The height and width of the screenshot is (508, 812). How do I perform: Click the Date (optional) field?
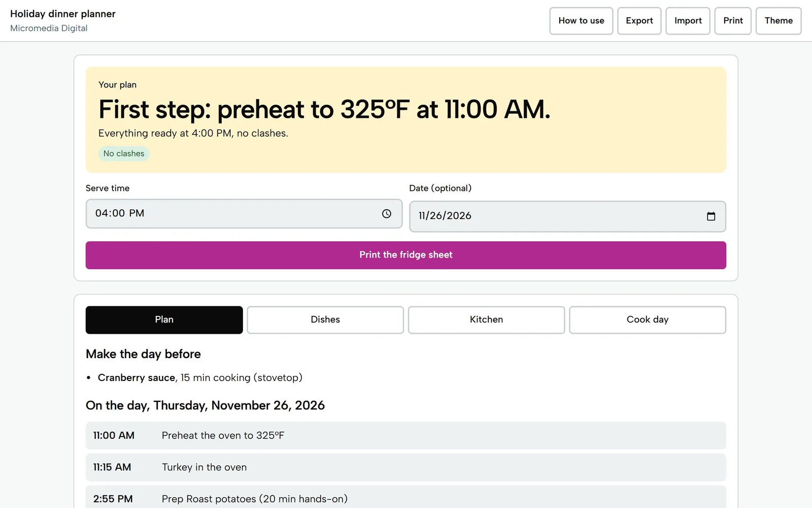567,216
